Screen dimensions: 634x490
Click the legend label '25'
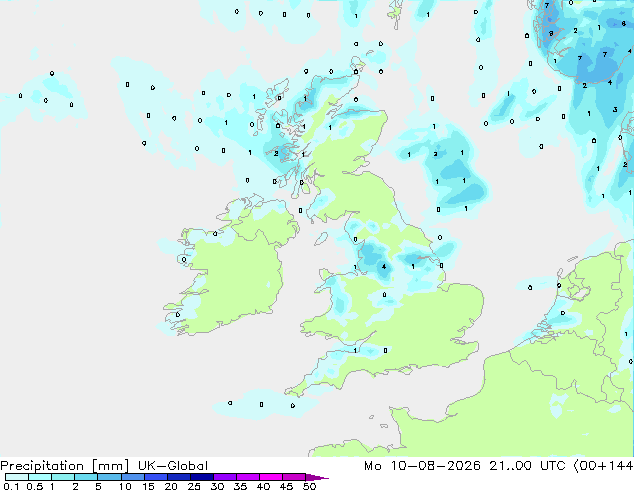pyautogui.click(x=194, y=486)
